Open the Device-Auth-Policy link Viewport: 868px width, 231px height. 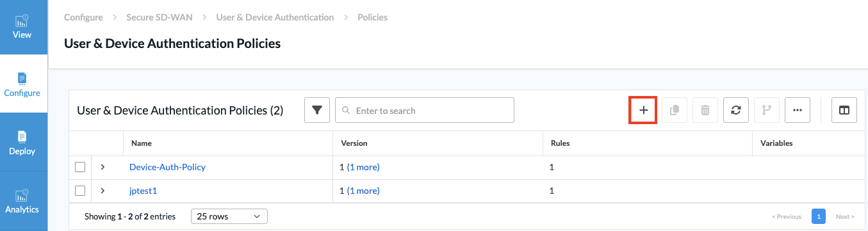[167, 167]
